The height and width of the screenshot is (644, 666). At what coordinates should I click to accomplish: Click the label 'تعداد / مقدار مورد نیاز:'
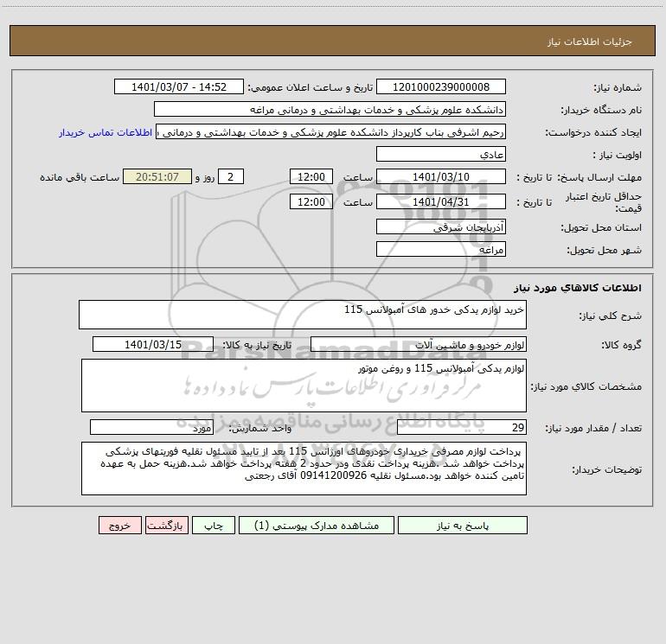[593, 429]
